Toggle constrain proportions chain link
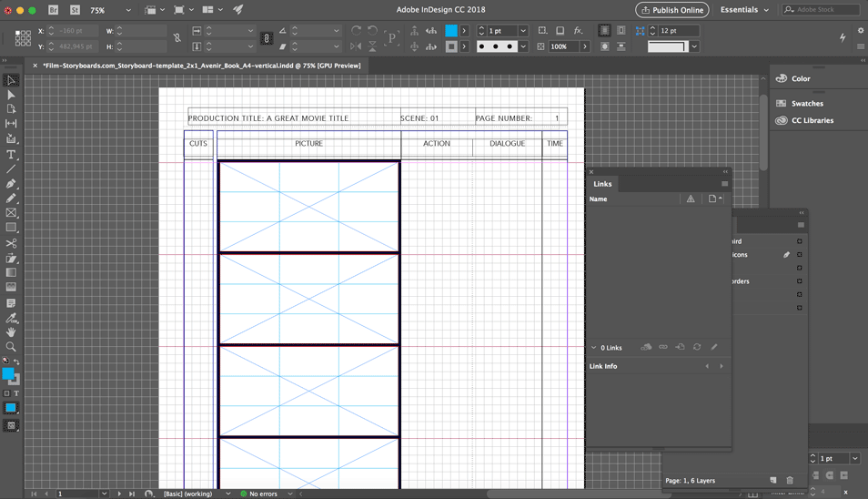 (x=177, y=38)
